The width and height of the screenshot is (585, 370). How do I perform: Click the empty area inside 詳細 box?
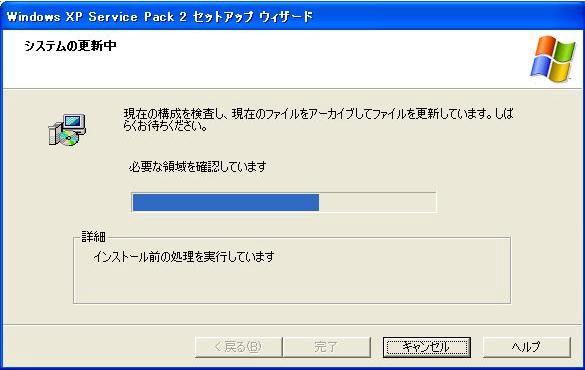[x=292, y=284]
